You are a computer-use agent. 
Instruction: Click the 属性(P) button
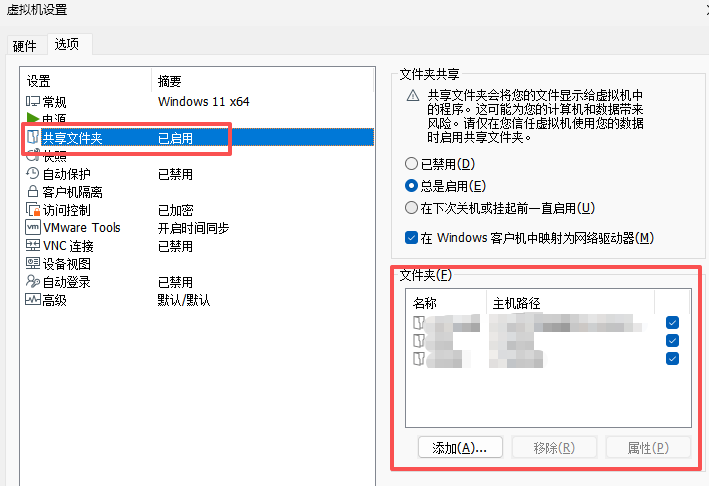(x=648, y=448)
